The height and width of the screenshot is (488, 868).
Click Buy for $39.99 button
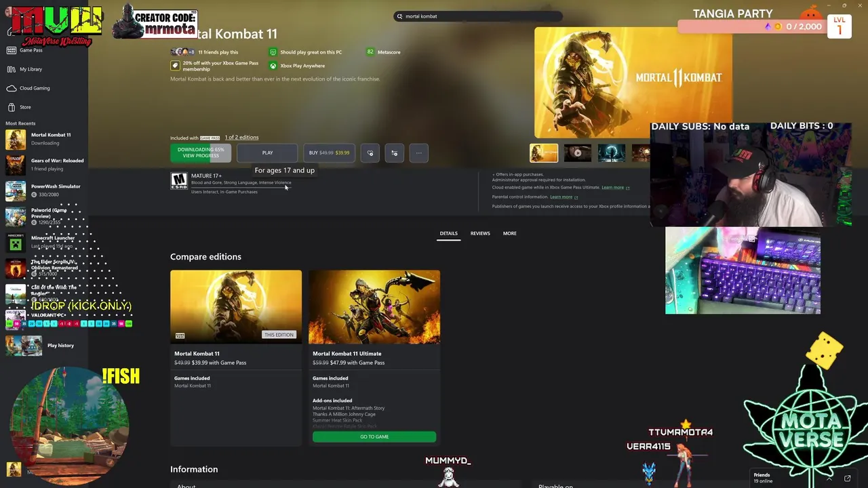click(x=329, y=153)
